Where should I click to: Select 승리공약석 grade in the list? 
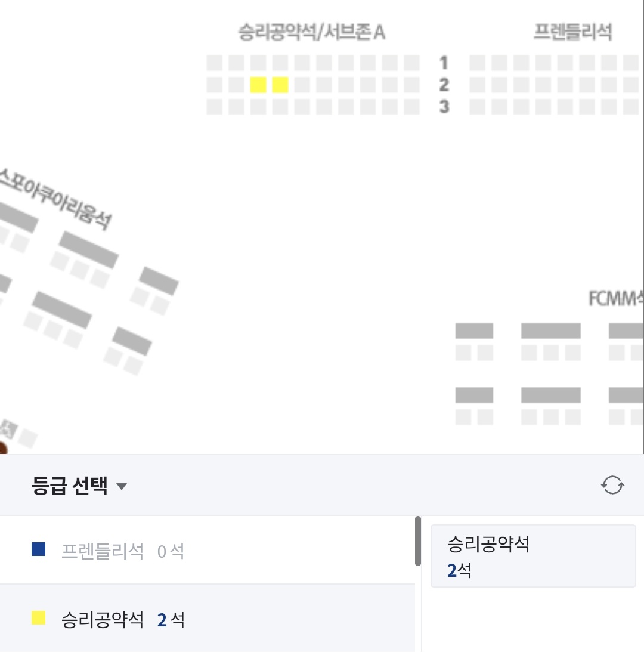coord(103,620)
